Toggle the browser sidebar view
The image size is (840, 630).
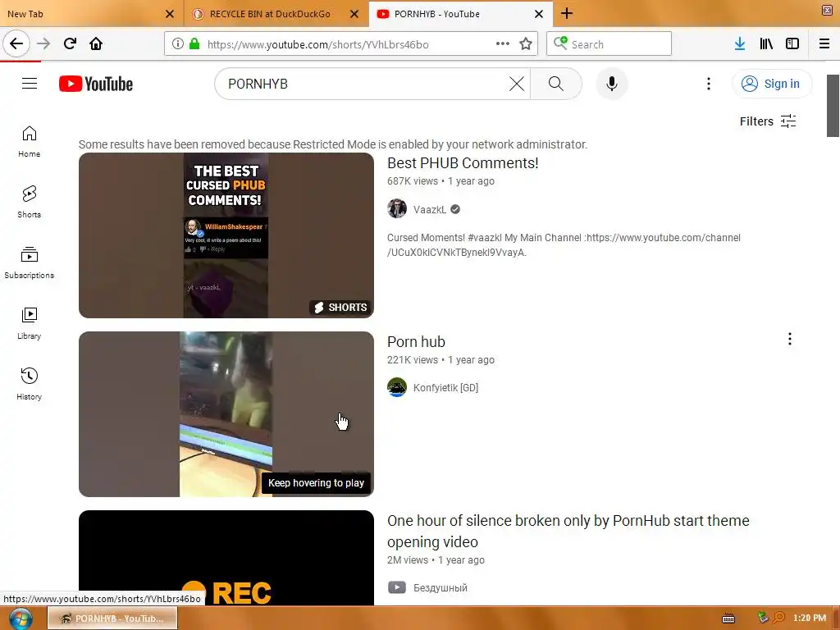pos(792,44)
